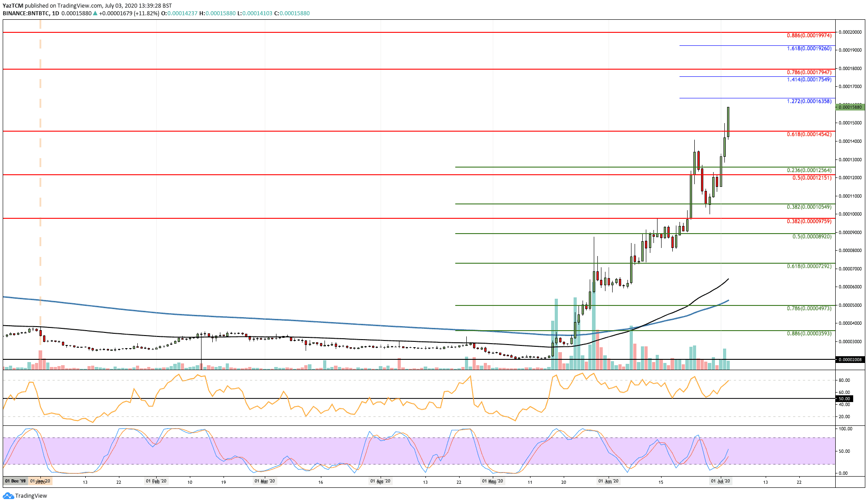The image size is (868, 504).
Task: Click the 1D timeframe label in header
Action: (x=55, y=13)
